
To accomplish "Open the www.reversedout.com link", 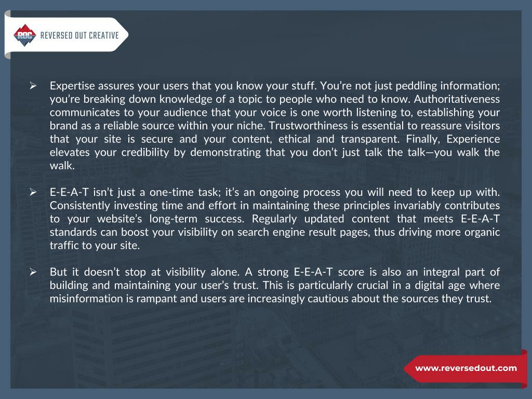I will coord(466,368).
